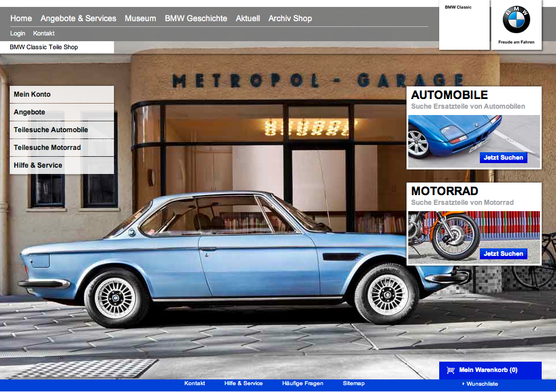Viewport: 556px width, 392px height.
Task: Open the Archiv Shop page
Action: pyautogui.click(x=290, y=18)
